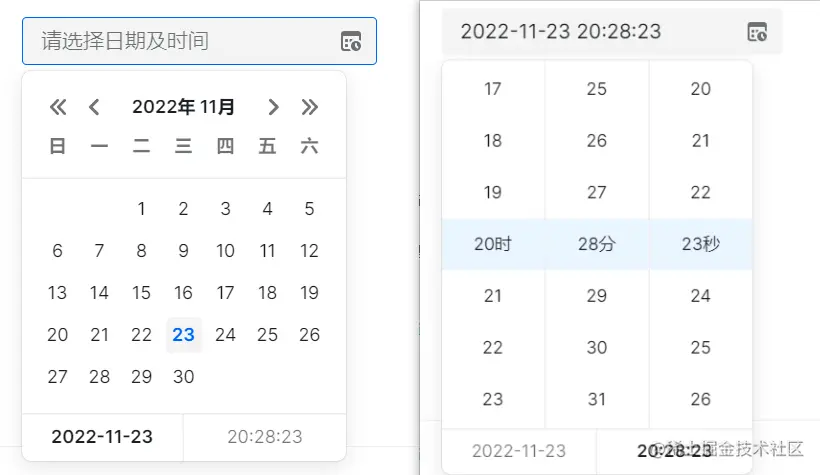Advance to next month with right chevron
The width and height of the screenshot is (820, 475).
[273, 107]
